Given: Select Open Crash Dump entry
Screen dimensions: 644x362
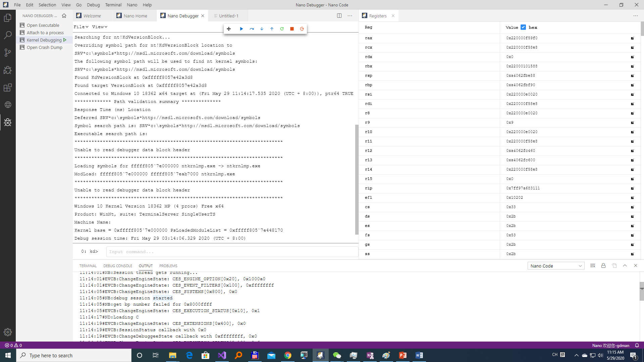Looking at the screenshot, I should 45,47.
